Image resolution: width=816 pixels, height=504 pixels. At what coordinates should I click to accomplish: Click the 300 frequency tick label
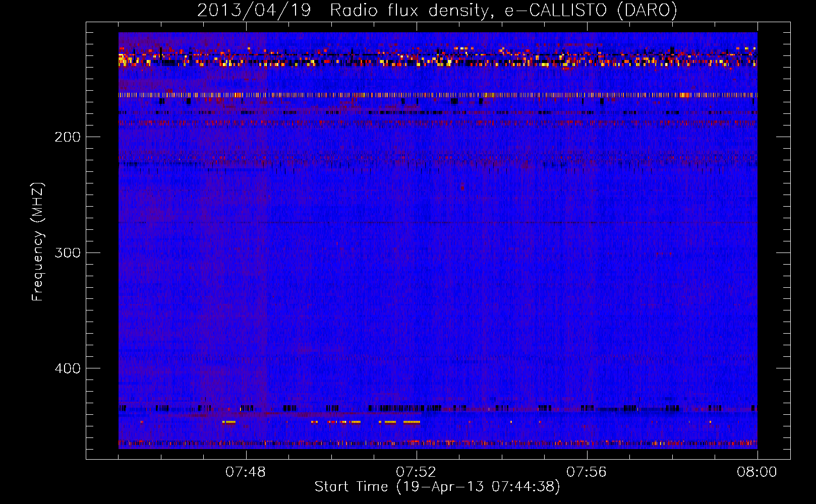tap(68, 253)
